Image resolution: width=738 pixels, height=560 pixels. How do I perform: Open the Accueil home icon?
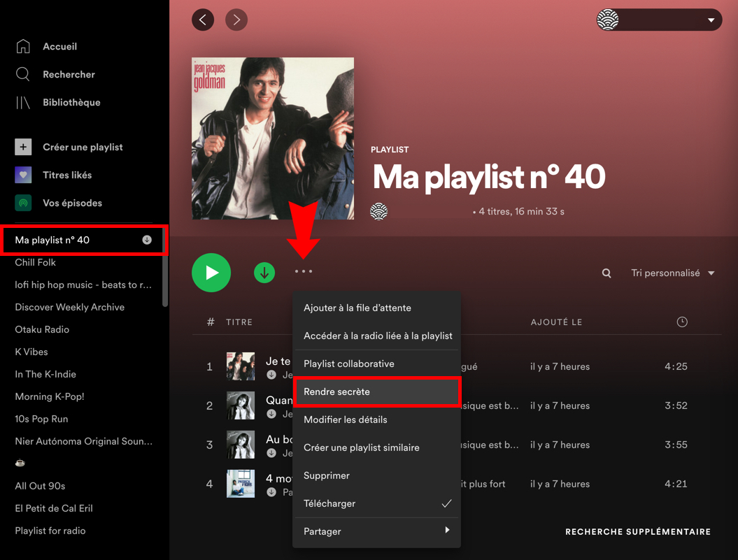[24, 46]
